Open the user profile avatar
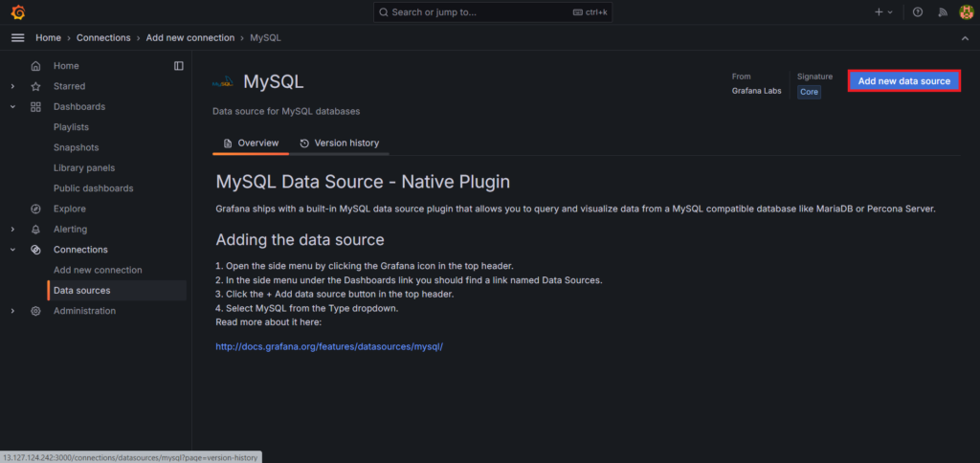The image size is (980, 463). coord(967,11)
